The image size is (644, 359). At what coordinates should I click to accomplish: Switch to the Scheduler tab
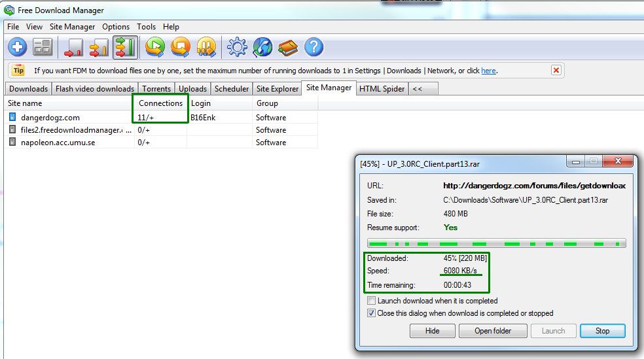(x=232, y=89)
